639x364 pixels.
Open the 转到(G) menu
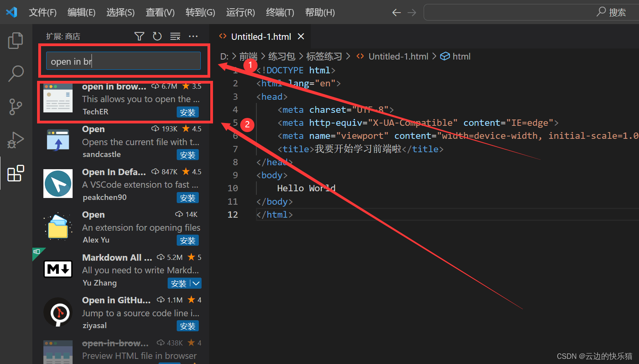(x=200, y=13)
